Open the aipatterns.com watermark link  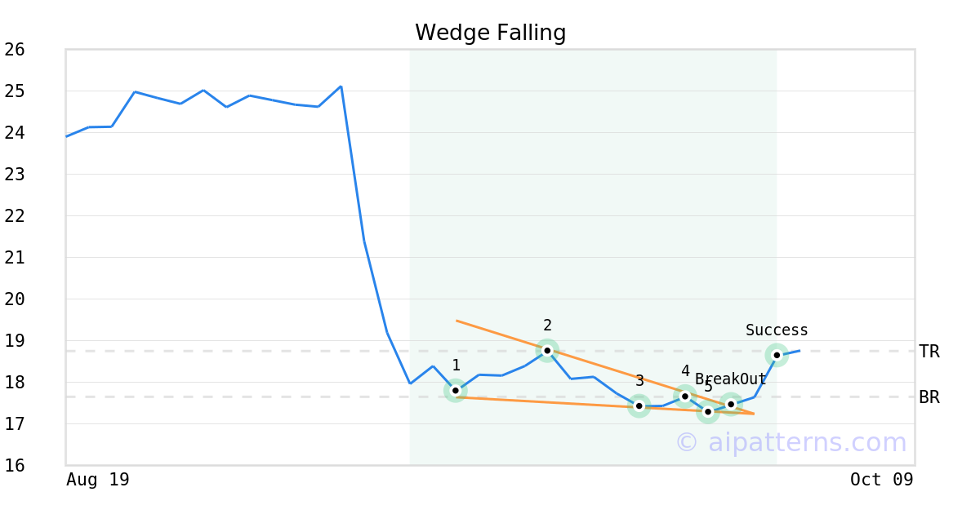pos(791,442)
